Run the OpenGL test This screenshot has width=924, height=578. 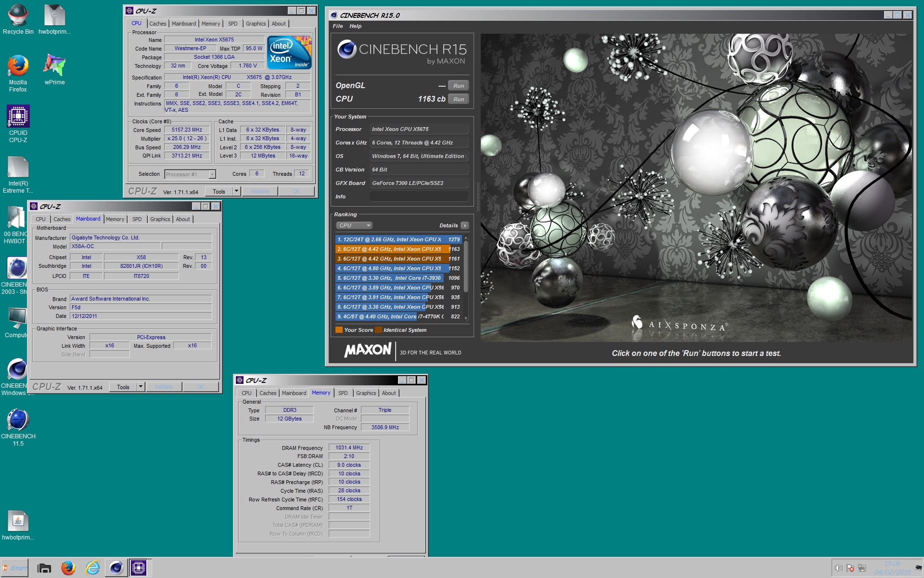(459, 86)
